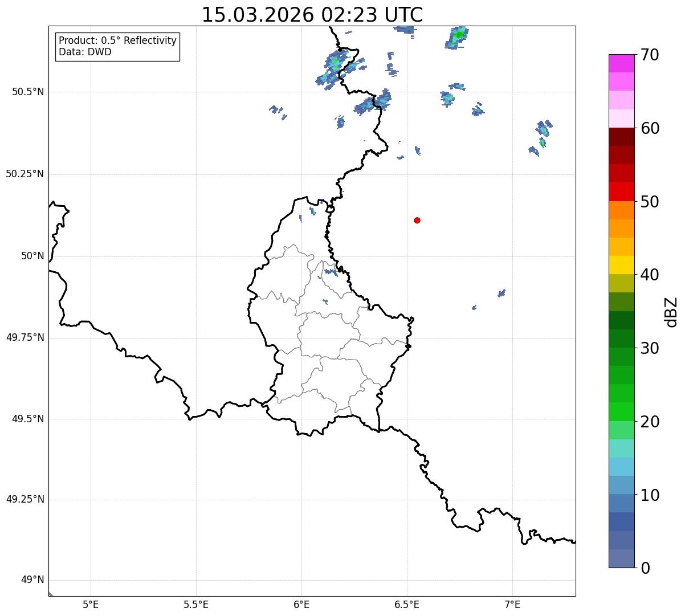Click the 50°N latitude tick label

tap(32, 256)
